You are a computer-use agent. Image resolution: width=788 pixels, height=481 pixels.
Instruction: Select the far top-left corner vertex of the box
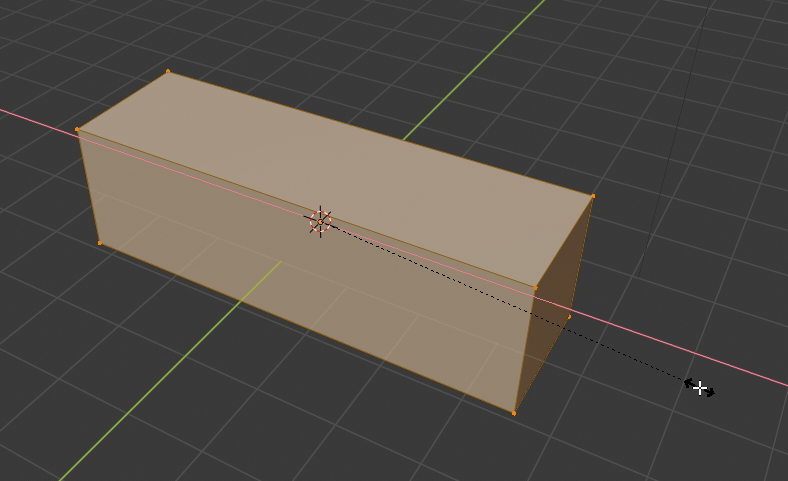(x=168, y=71)
